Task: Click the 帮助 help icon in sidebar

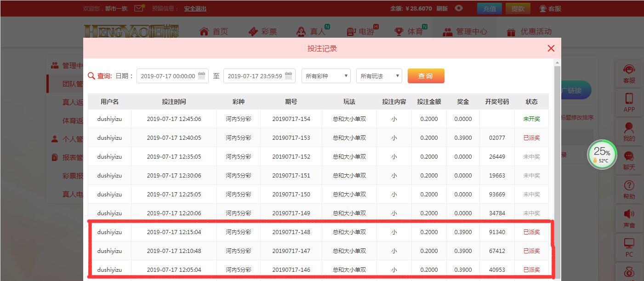Action: coord(629,185)
